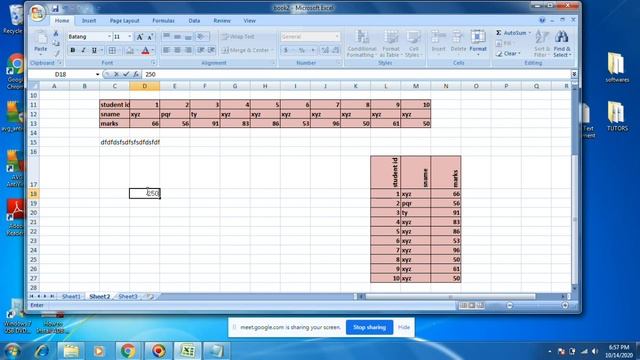
Task: Increase the cell indent
Action: click(211, 50)
